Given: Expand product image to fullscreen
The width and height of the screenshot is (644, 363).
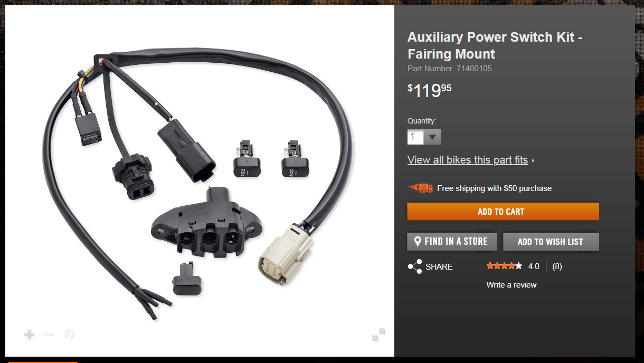Looking at the screenshot, I should pos(378,335).
